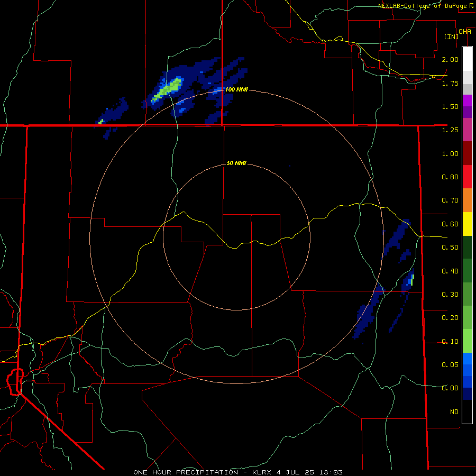The image size is (476, 476).
Task: Pick the orange legend swatch
Action: click(467, 200)
